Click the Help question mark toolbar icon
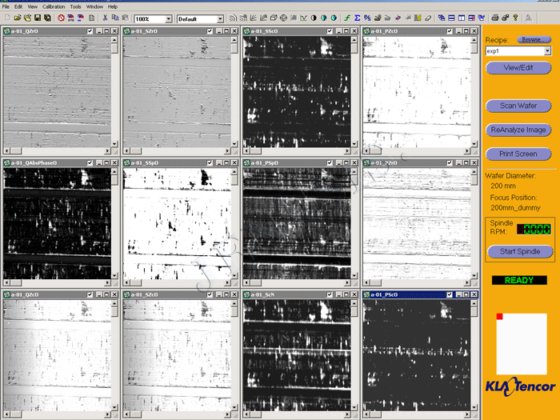The height and width of the screenshot is (420, 560). tap(515, 18)
